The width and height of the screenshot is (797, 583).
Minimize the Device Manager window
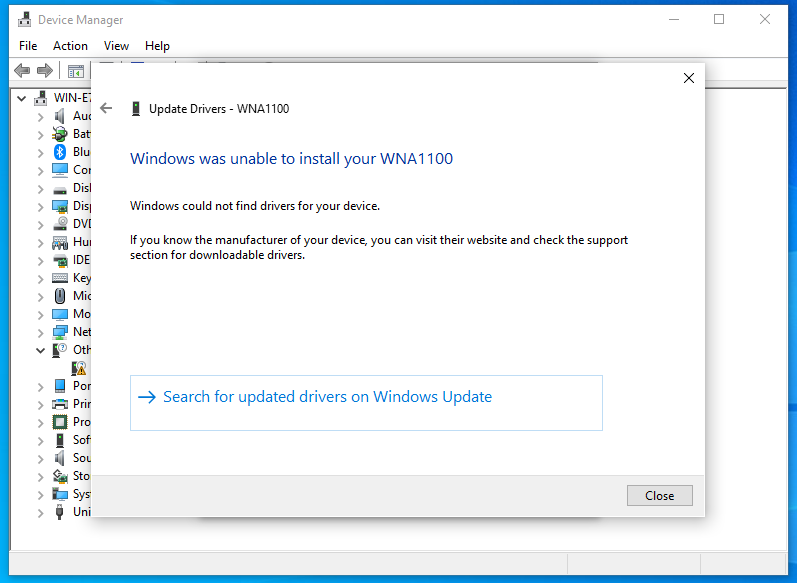tap(674, 19)
